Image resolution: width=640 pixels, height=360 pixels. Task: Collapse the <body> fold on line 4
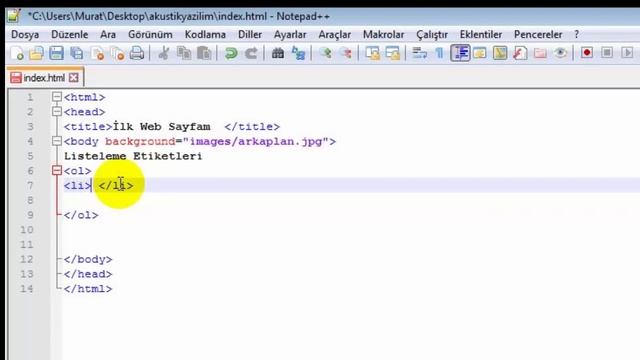click(x=57, y=141)
